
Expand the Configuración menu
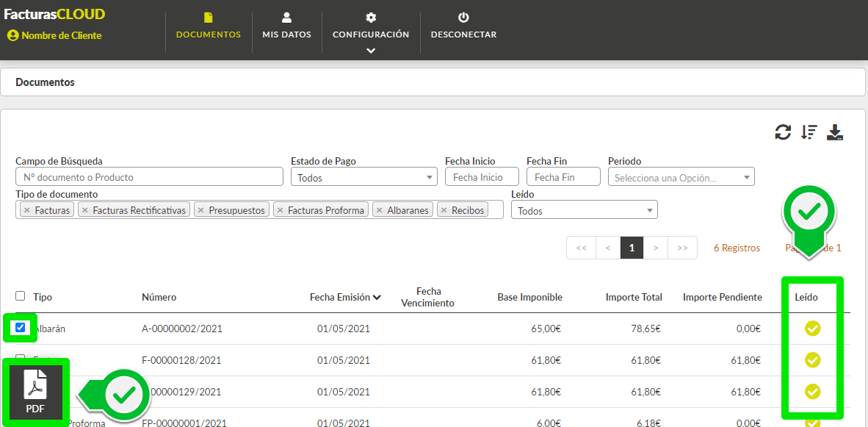(371, 33)
